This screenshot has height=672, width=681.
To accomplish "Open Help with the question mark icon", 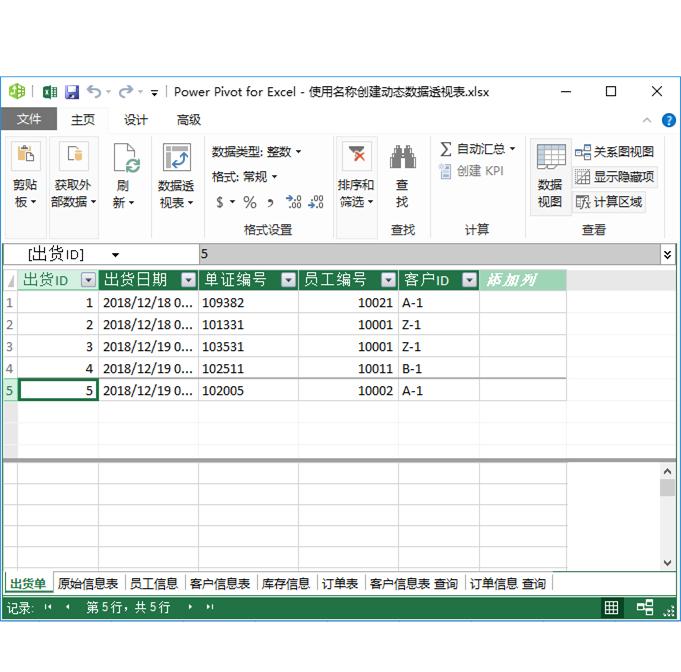I will 668,120.
